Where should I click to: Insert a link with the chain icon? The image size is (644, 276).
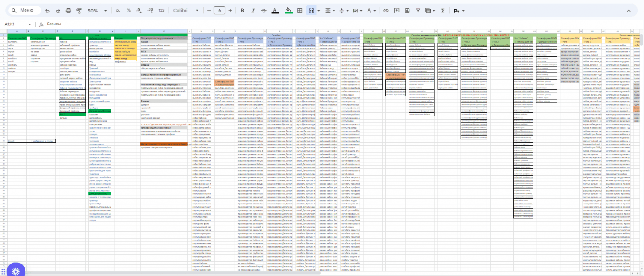pos(385,10)
